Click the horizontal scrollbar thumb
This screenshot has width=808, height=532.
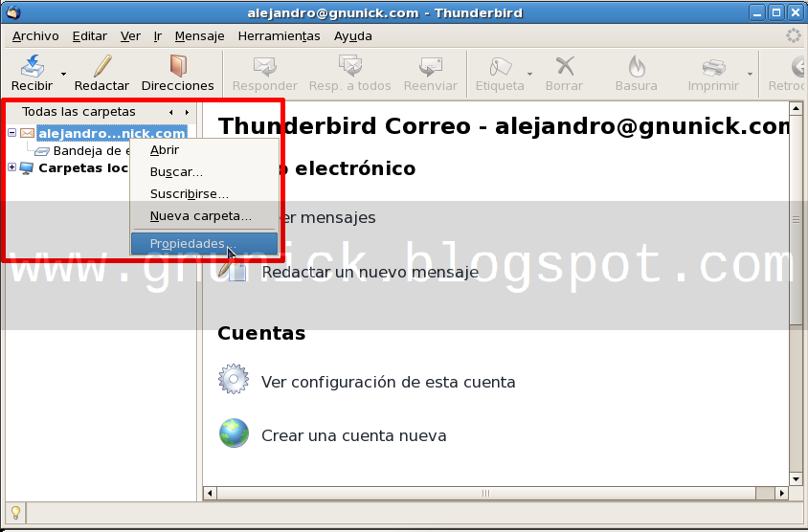(x=486, y=493)
